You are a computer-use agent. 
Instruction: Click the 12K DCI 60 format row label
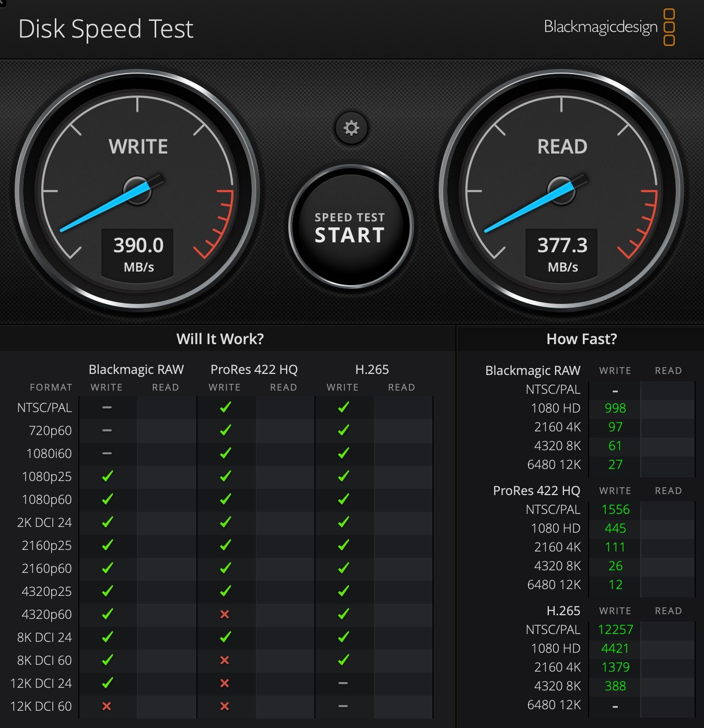pos(41,706)
